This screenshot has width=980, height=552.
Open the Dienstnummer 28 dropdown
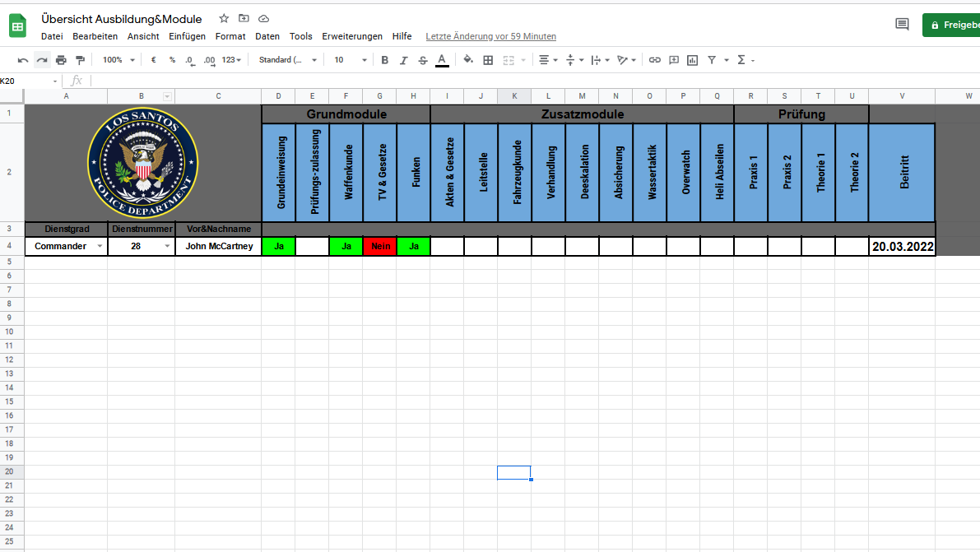tap(167, 246)
